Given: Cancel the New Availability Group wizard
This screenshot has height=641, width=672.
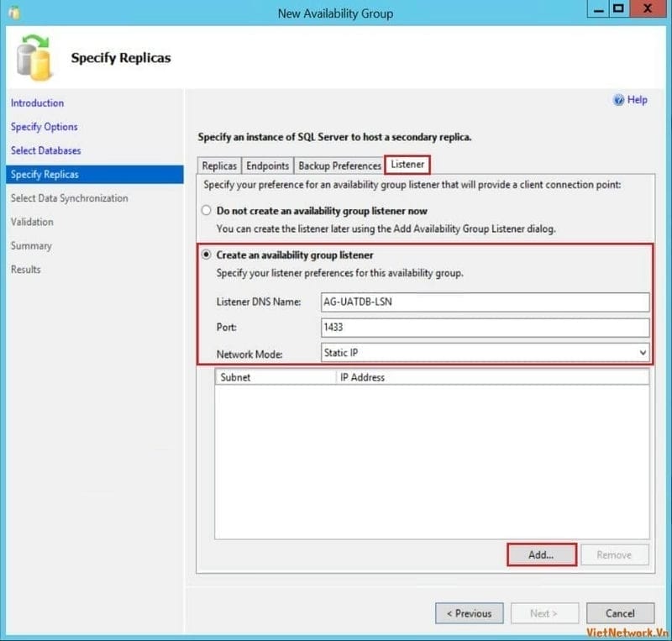Looking at the screenshot, I should coord(620,613).
